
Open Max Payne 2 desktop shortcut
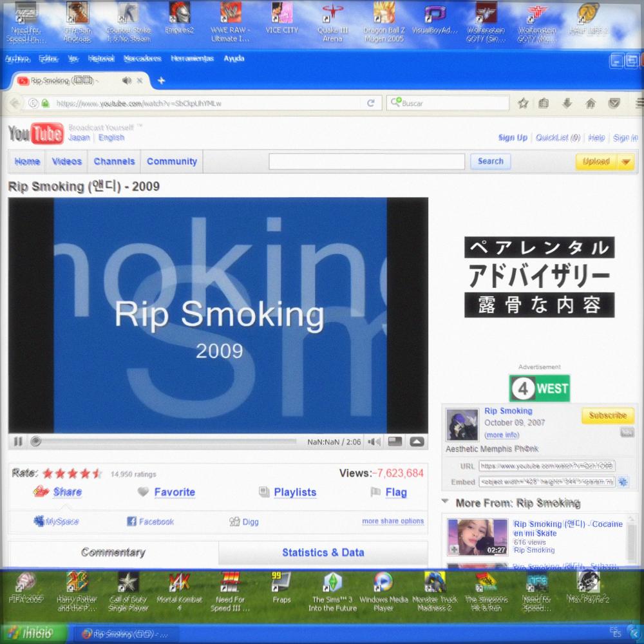coord(588,588)
